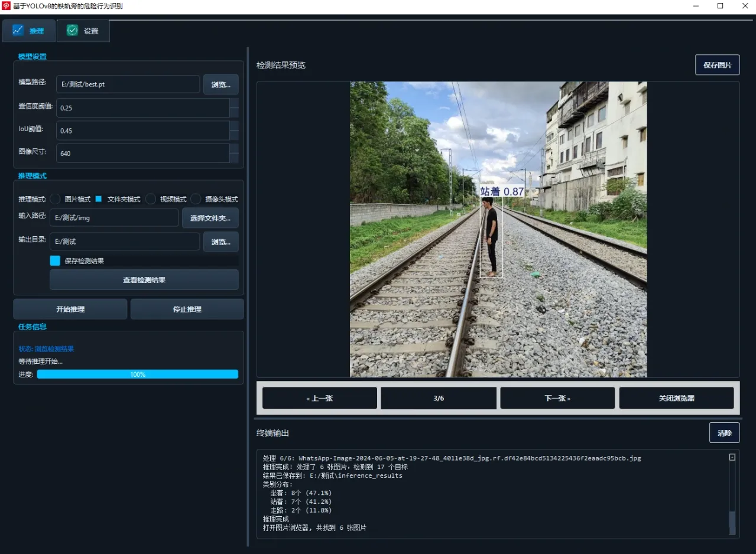756x554 pixels.
Task: Click the 开始推理 button
Action: (x=70, y=309)
